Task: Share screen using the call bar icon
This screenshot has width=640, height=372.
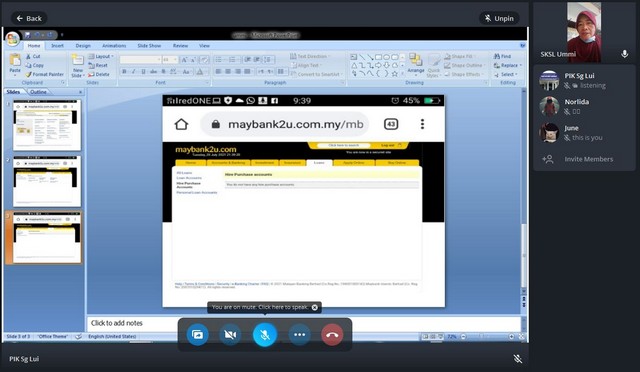Action: click(197, 335)
